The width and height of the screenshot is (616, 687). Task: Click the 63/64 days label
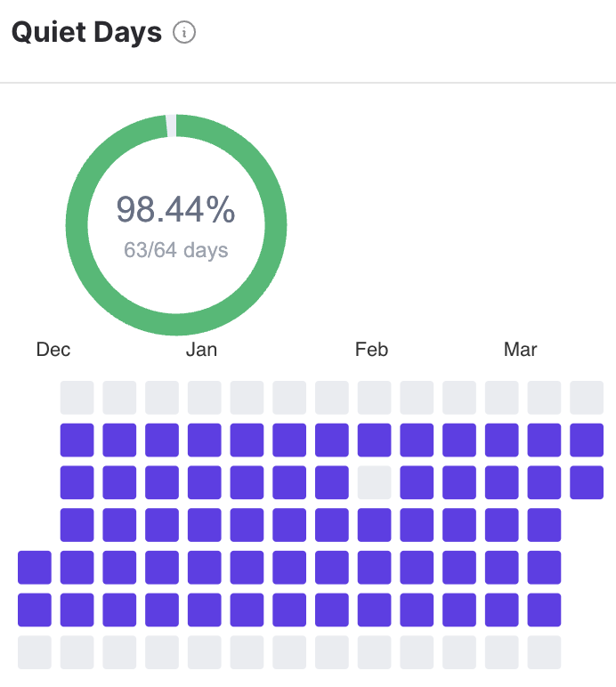pos(176,250)
